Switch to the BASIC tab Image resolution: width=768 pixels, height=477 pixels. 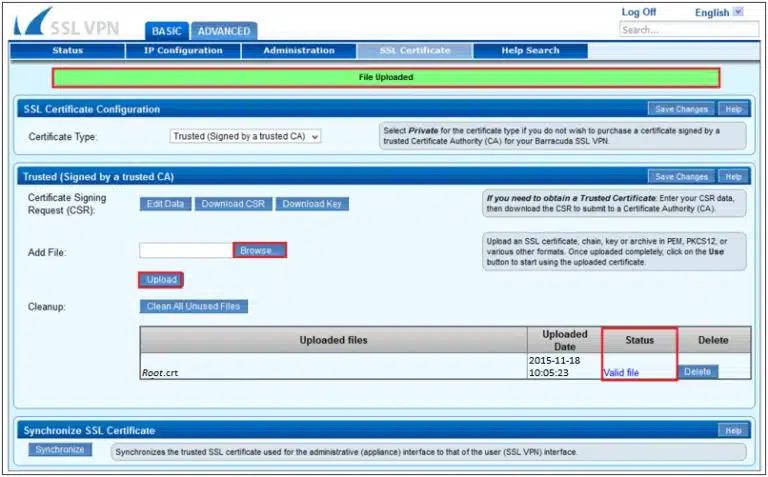click(167, 31)
